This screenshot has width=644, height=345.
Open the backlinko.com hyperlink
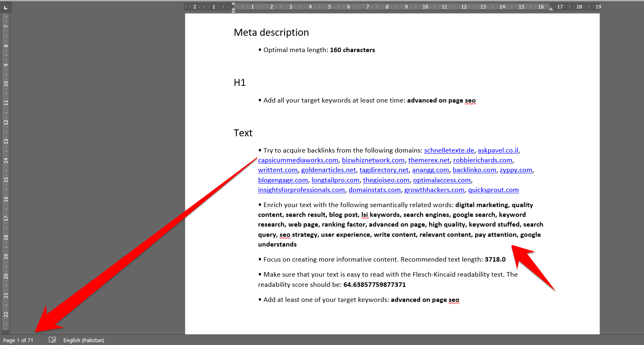tap(474, 170)
